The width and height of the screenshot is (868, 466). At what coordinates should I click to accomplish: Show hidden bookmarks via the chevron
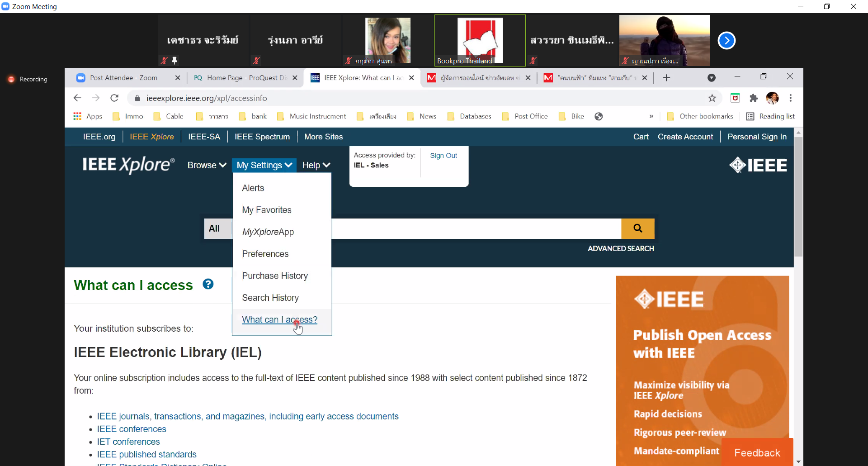(x=651, y=116)
